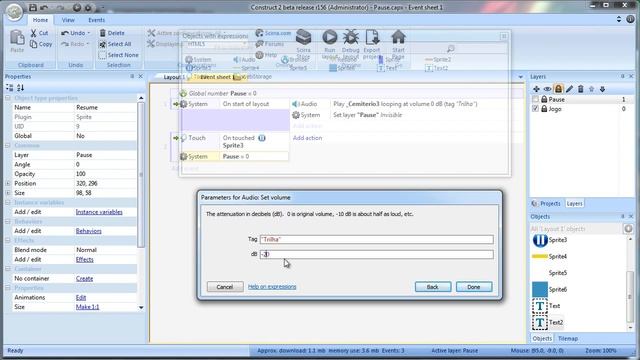Open the Construct 2 application menu orb
This screenshot has height=360, width=640.
pos(14,11)
